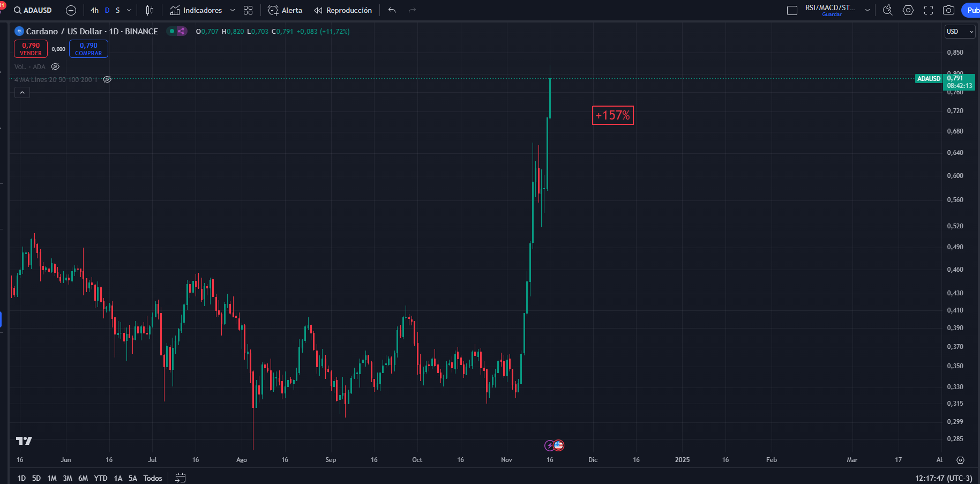The height and width of the screenshot is (484, 980).
Task: Expand the time interval dropdown arrow
Action: tap(129, 10)
